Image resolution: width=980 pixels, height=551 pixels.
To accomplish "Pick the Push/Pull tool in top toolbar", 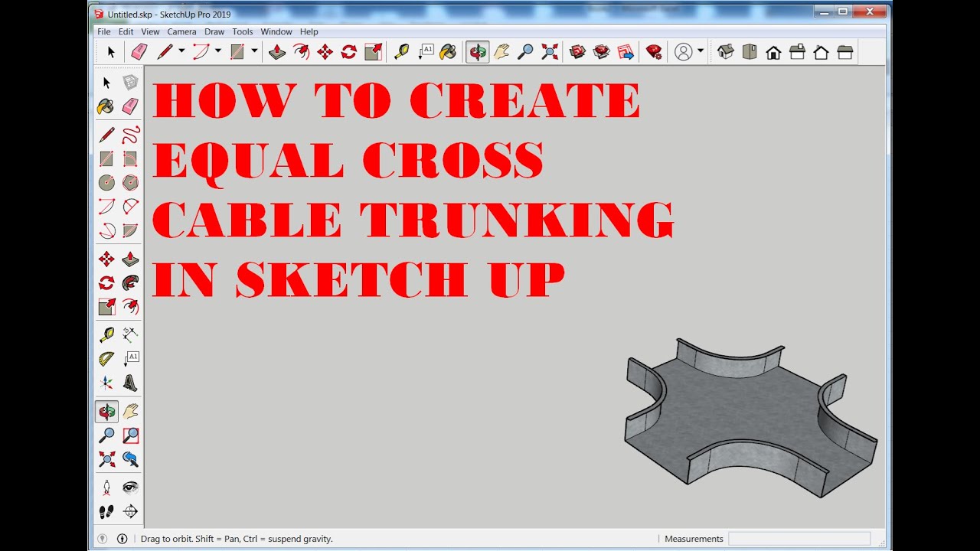I will (277, 52).
